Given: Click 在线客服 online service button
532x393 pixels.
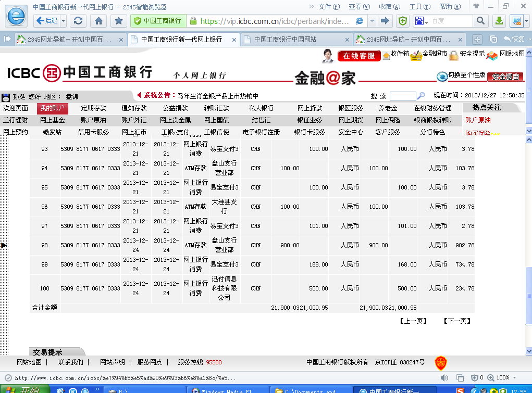Looking at the screenshot, I should [359, 56].
